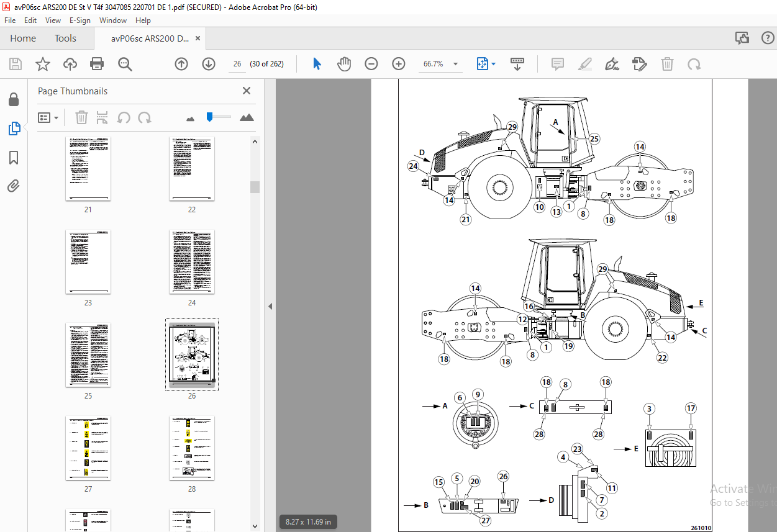Open the sign document pen tool
777x532 pixels.
pos(612,64)
